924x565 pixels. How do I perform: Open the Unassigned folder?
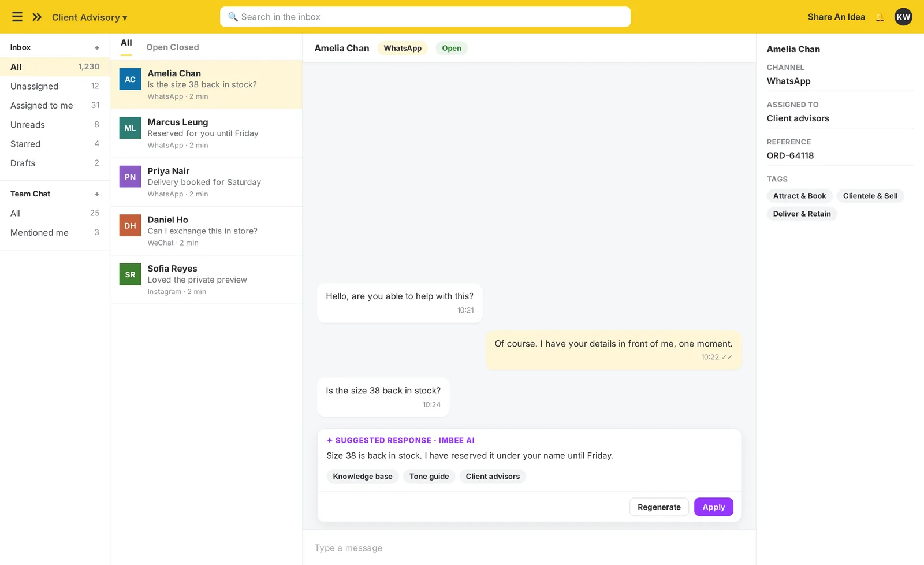point(55,86)
